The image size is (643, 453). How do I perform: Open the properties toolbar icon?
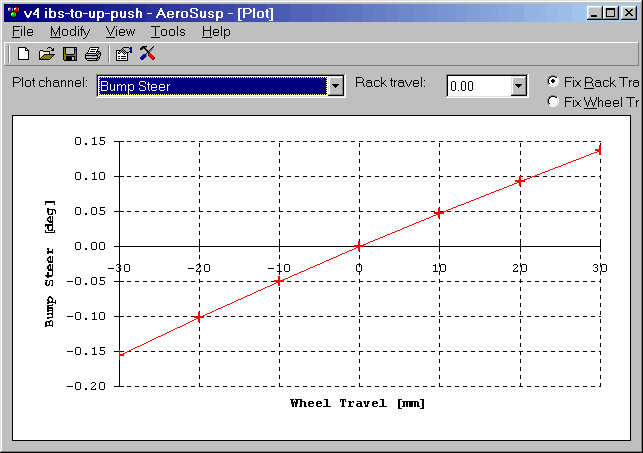point(123,54)
